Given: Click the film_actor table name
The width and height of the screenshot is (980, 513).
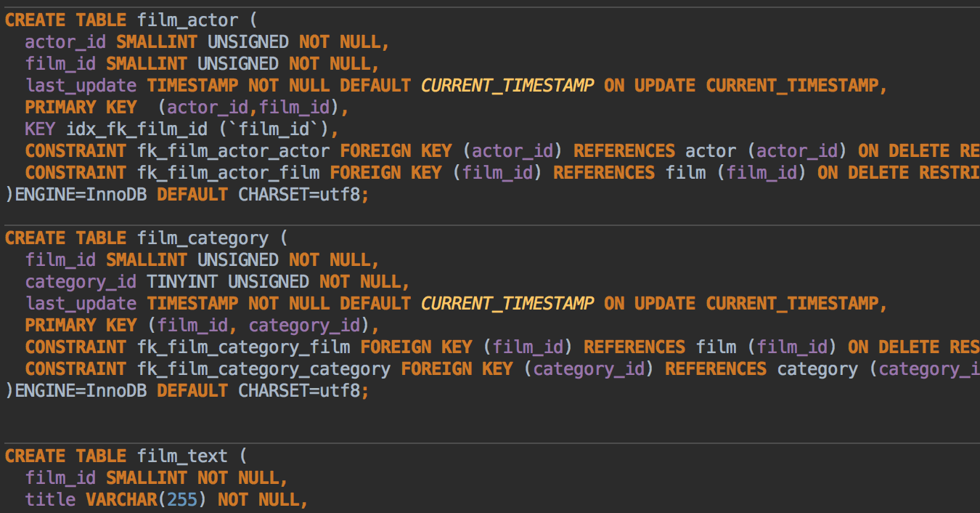Looking at the screenshot, I should pos(187,20).
